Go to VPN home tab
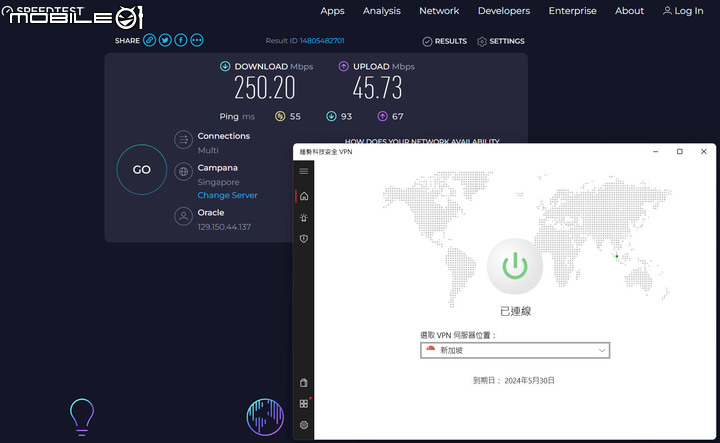Screen dimensions: 720x443 [304, 196]
